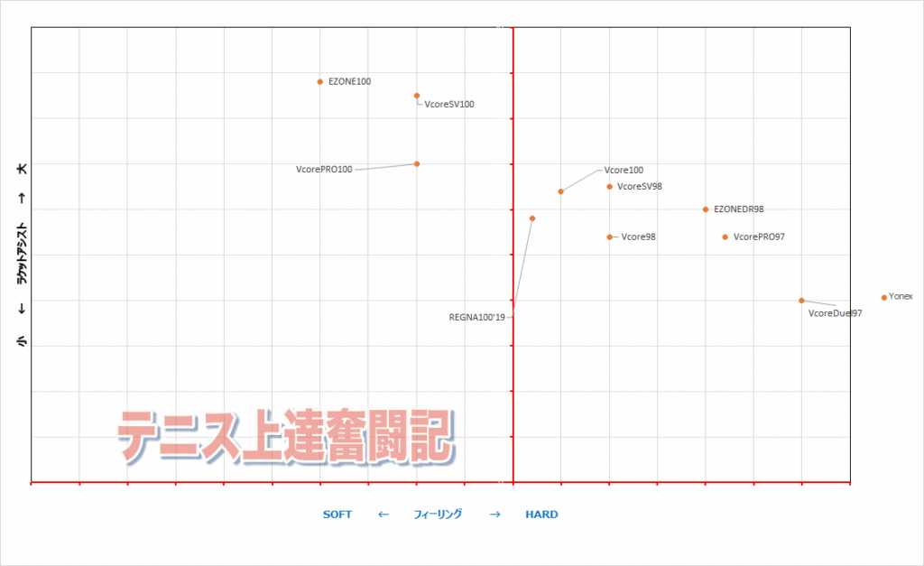Click the orange dot above the VcoreSV100 label

click(417, 96)
